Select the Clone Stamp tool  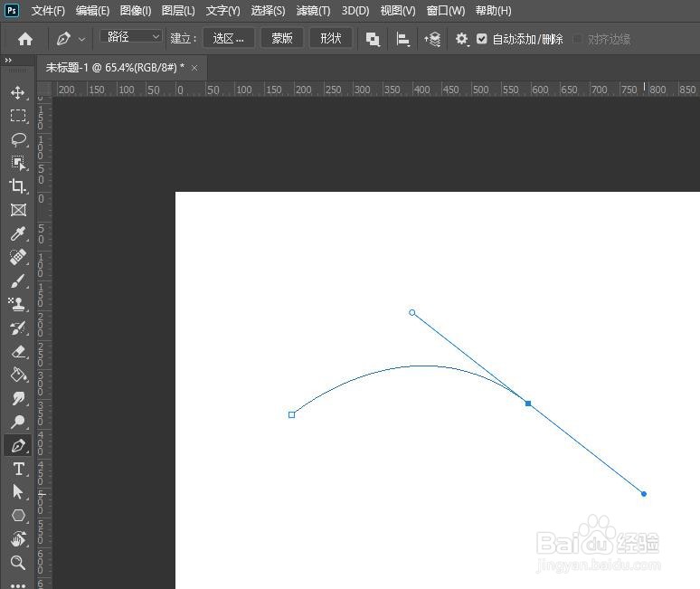pos(18,304)
